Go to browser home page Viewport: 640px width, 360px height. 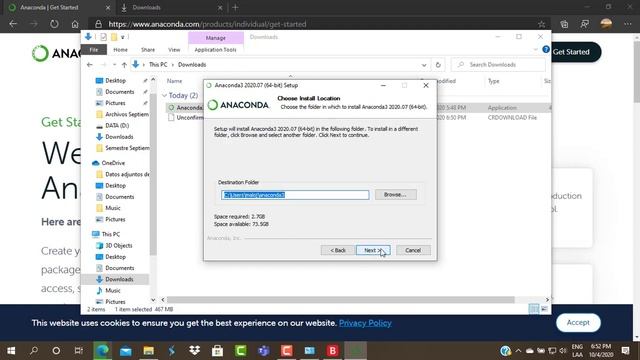click(x=75, y=24)
